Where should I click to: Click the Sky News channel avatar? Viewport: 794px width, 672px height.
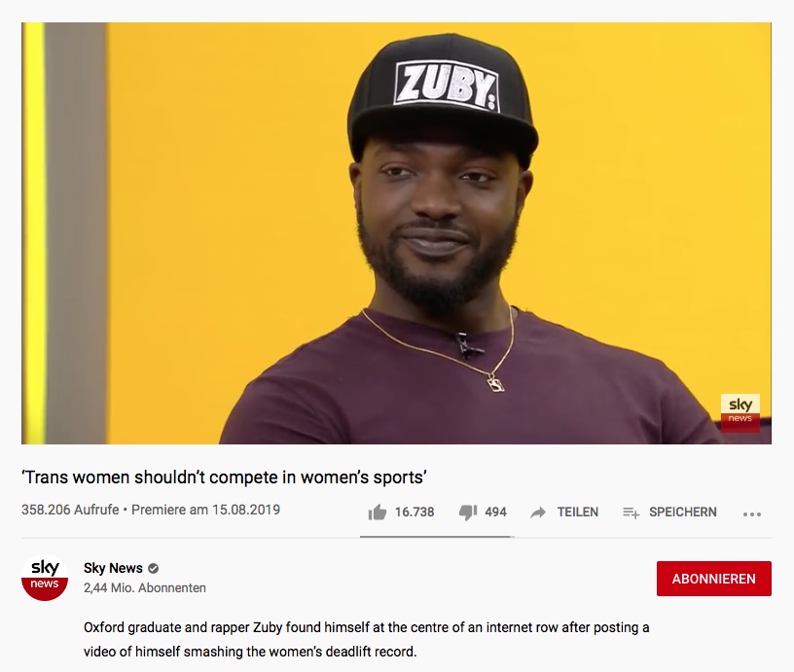(x=45, y=578)
